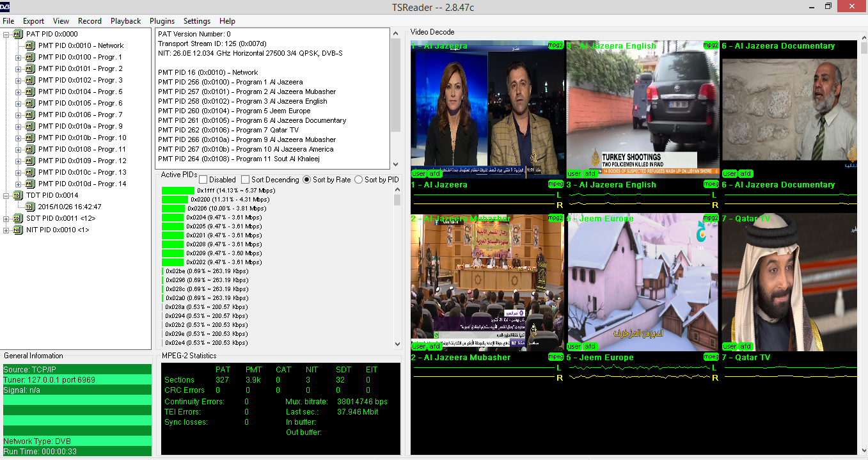
Task: Click PMT icon for Progr. 7
Action: [29, 115]
